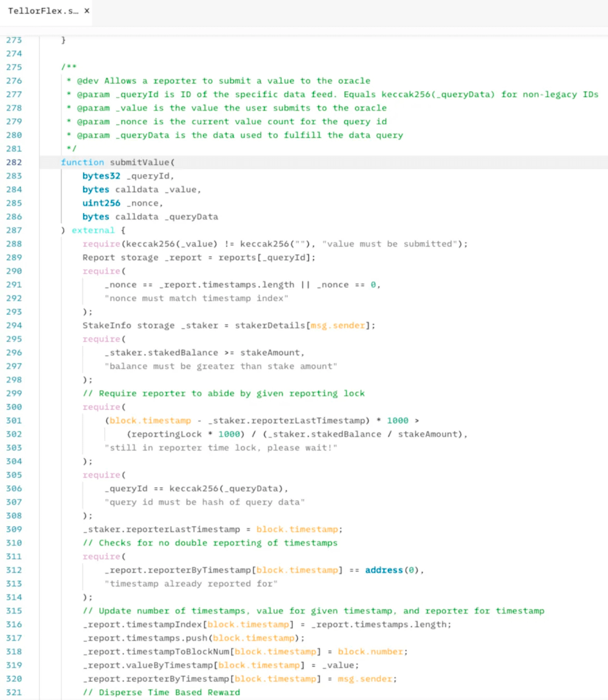Click '(reportingLock * 1000)' expression line
608x700 pixels.
tap(297, 434)
